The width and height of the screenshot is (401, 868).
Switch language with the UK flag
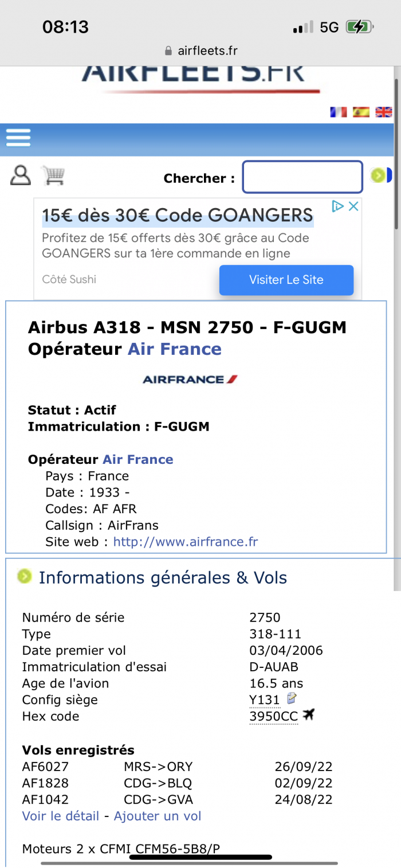384,112
